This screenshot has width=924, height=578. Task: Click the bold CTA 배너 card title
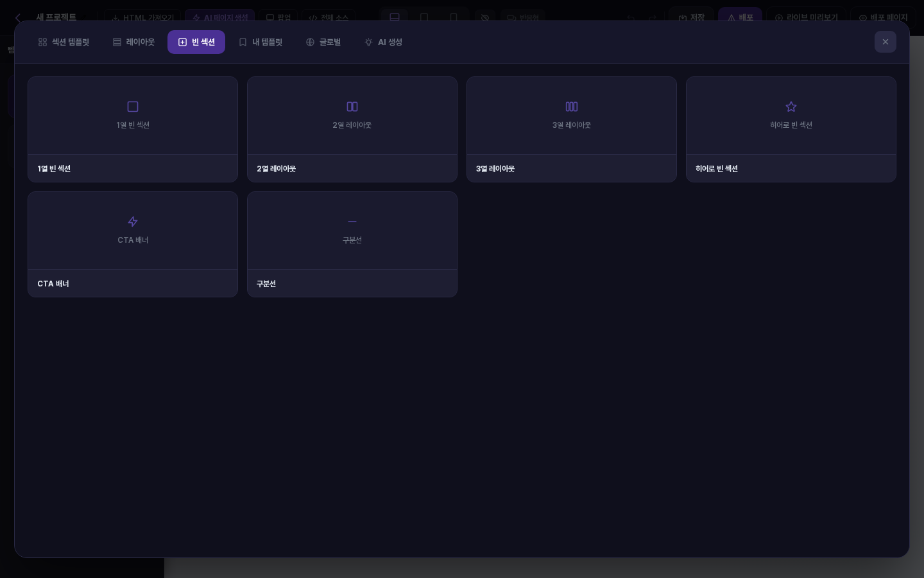coord(53,284)
